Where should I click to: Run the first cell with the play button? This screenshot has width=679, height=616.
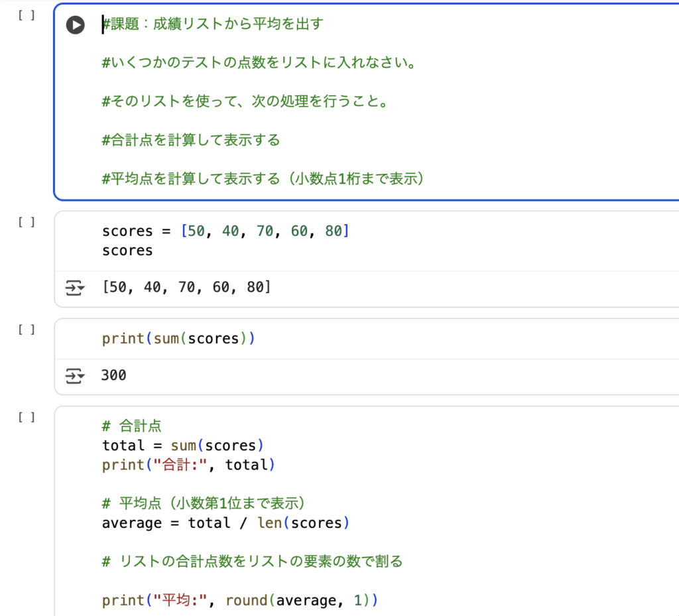[x=75, y=25]
